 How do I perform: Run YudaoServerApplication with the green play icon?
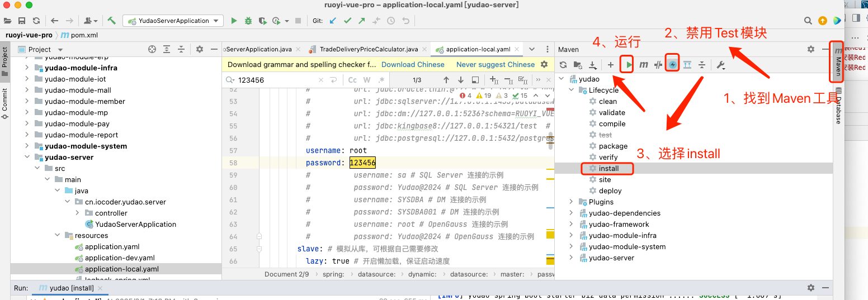coord(234,21)
